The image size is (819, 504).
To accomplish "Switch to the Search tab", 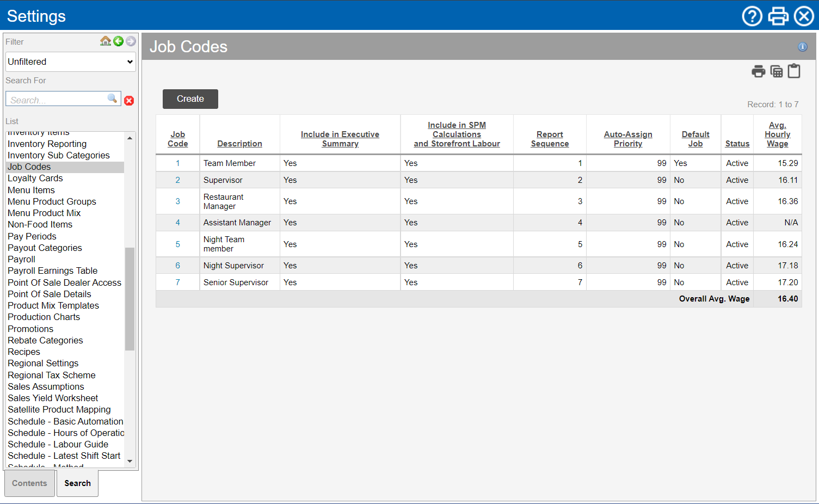I will (77, 483).
